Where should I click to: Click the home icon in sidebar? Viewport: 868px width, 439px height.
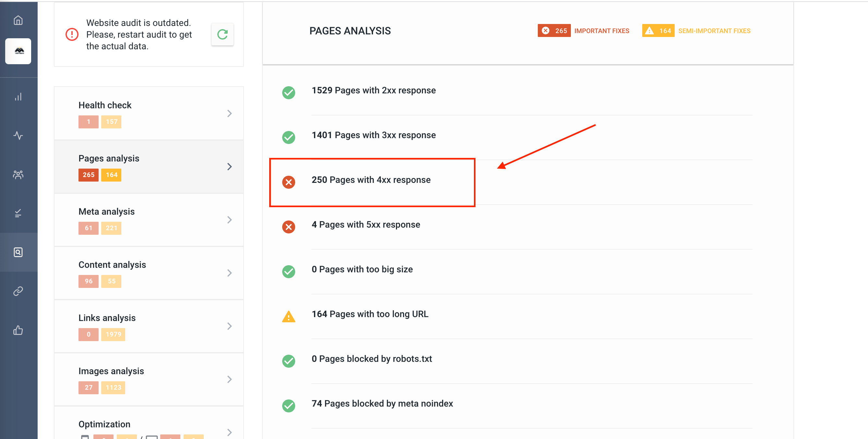(x=18, y=20)
